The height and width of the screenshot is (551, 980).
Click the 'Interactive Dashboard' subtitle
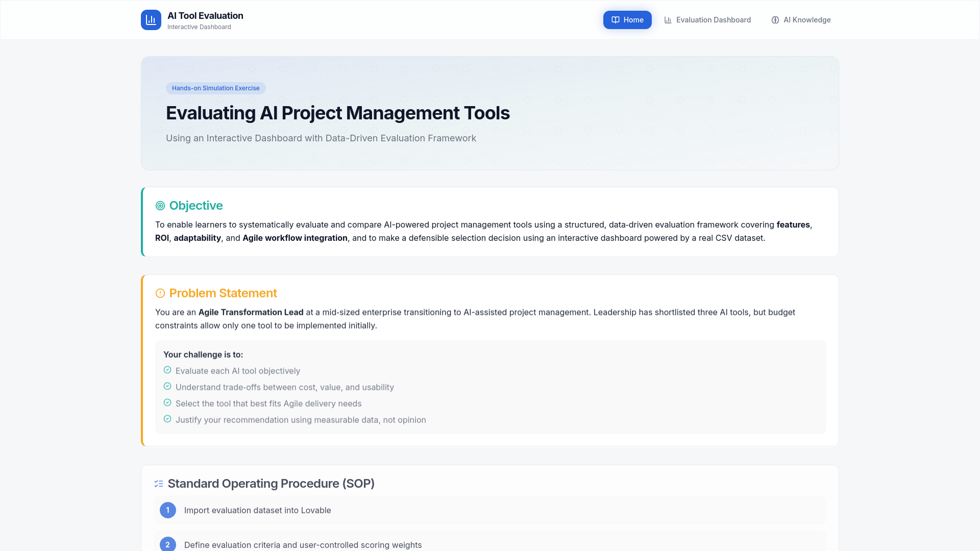tap(199, 27)
